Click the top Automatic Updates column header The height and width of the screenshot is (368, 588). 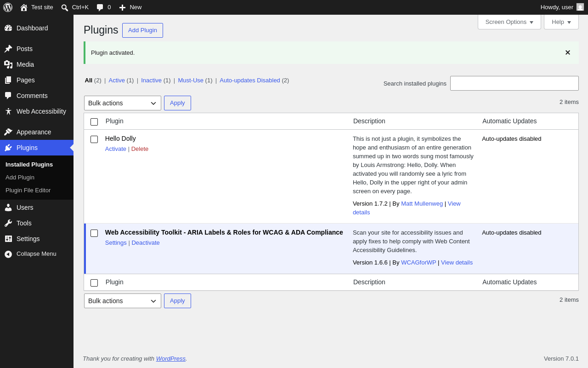point(509,121)
